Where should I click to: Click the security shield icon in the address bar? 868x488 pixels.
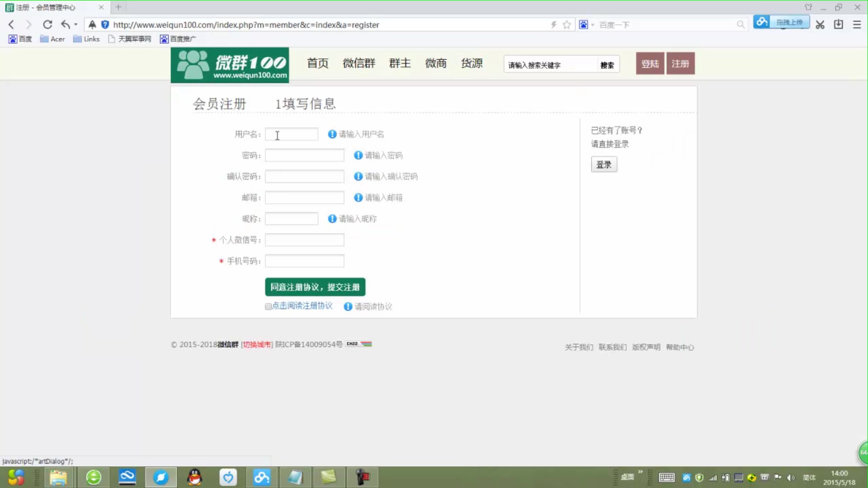click(x=105, y=25)
